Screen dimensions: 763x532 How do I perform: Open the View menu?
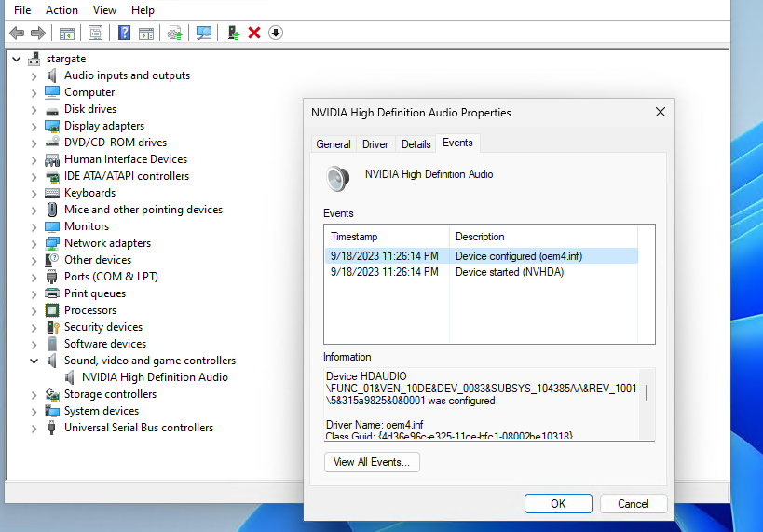104,9
